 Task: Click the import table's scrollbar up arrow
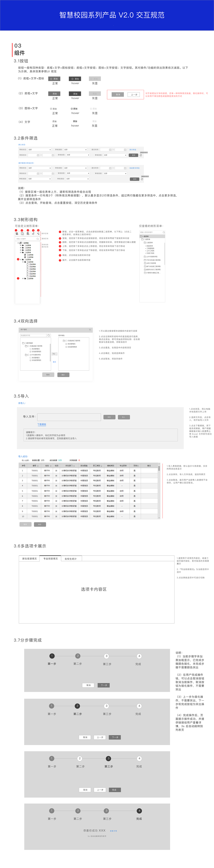tap(159, 464)
